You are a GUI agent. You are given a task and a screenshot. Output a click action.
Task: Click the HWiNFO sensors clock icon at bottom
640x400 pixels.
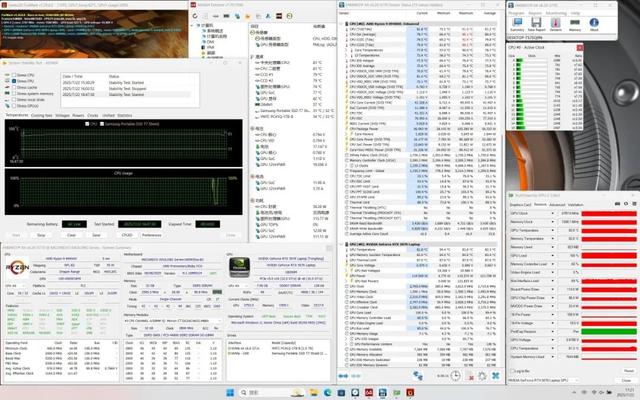point(455,376)
